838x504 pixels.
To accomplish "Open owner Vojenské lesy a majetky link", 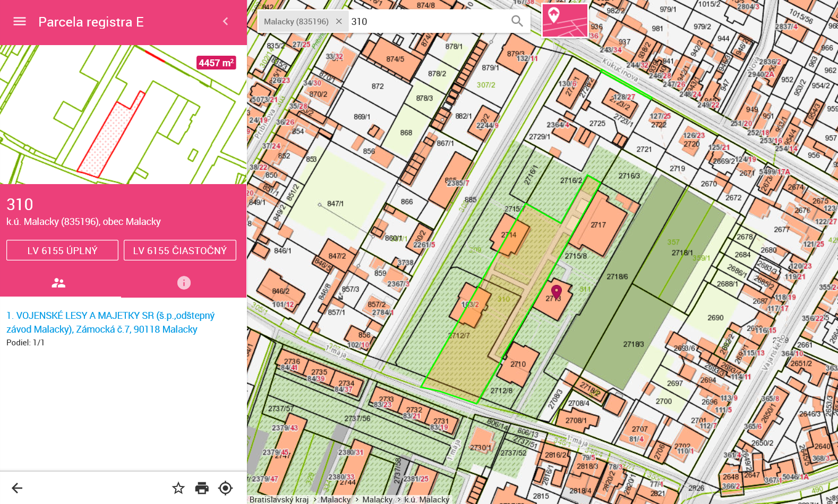I will coord(110,323).
